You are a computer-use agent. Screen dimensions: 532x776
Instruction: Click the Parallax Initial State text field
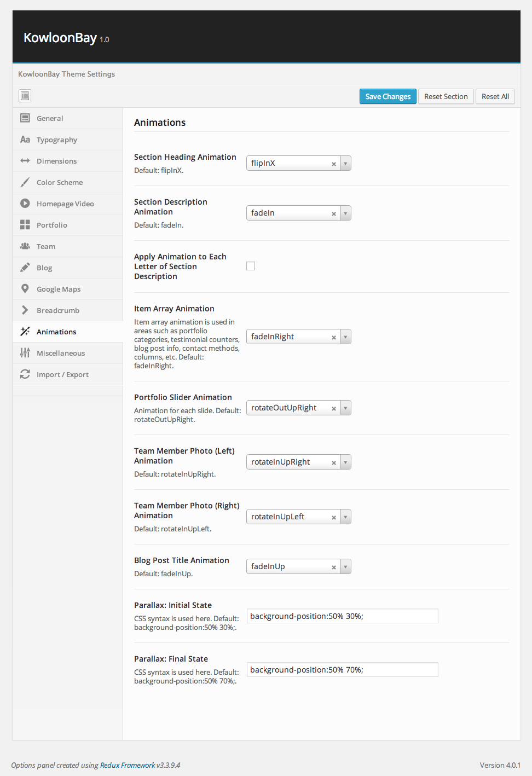click(342, 616)
